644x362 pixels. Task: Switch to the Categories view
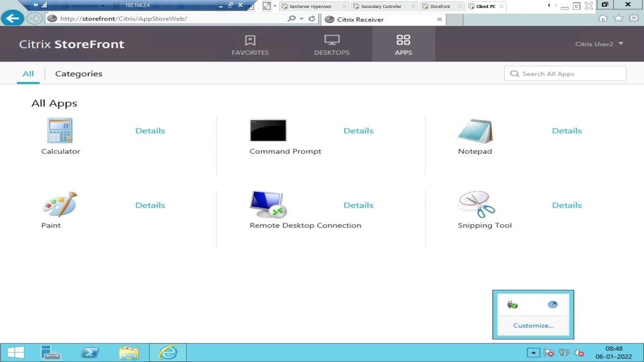[78, 73]
